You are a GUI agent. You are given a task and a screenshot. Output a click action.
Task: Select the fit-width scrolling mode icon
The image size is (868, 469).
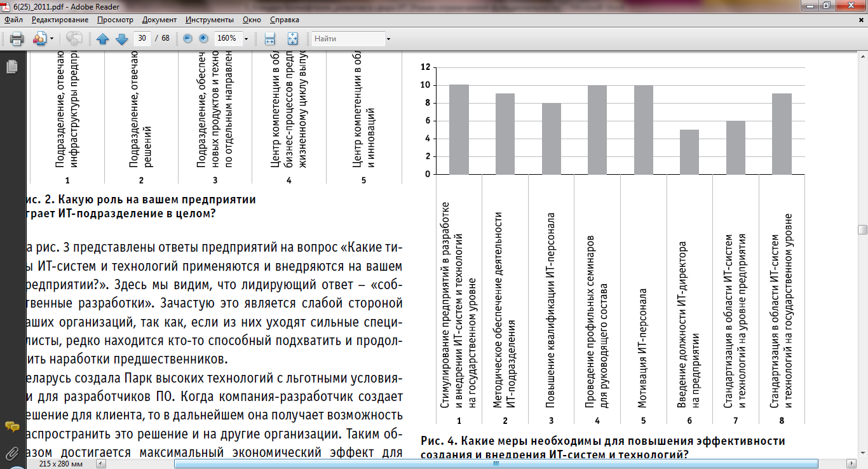point(269,39)
